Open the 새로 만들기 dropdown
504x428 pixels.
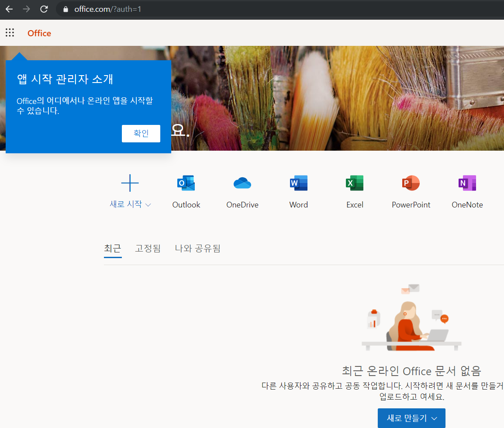pos(411,418)
